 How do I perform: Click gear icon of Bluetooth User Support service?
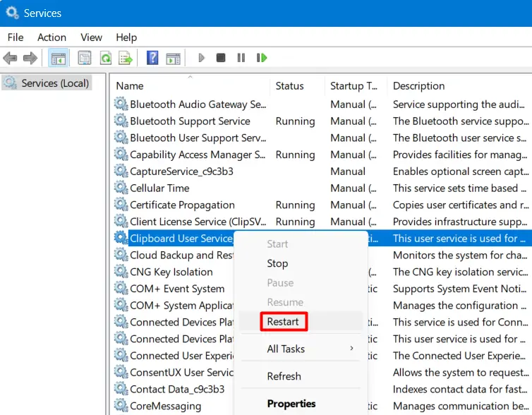121,138
